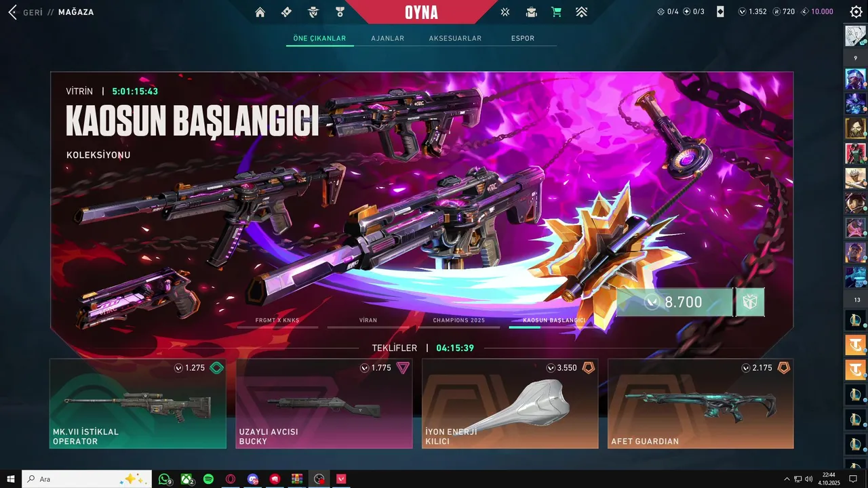Open the İyon Enerji Kılıcı offer
Screen dimensions: 868x488
click(x=510, y=403)
